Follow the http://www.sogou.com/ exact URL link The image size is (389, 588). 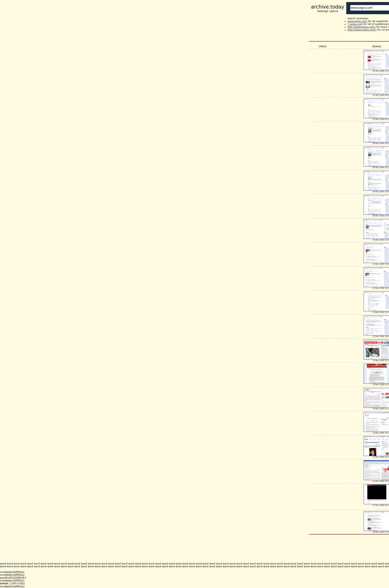361,27
